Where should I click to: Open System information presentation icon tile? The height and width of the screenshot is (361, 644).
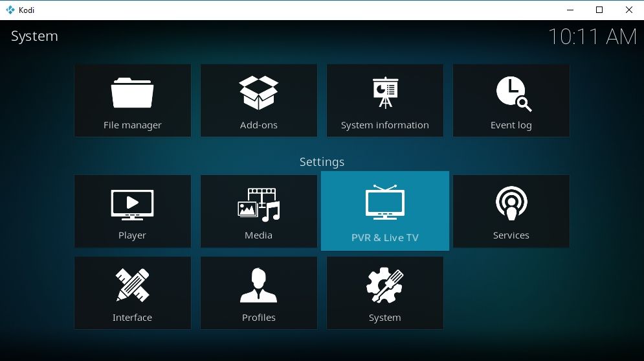[385, 100]
